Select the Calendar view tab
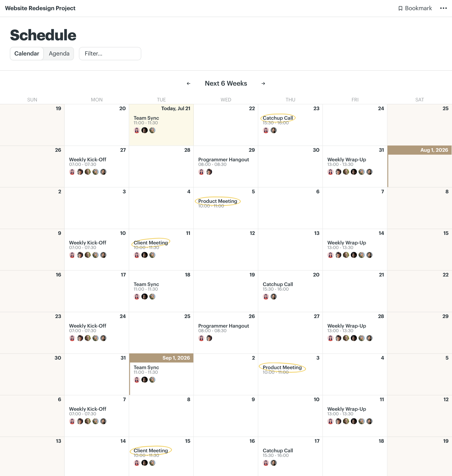The height and width of the screenshot is (476, 452). pos(27,54)
